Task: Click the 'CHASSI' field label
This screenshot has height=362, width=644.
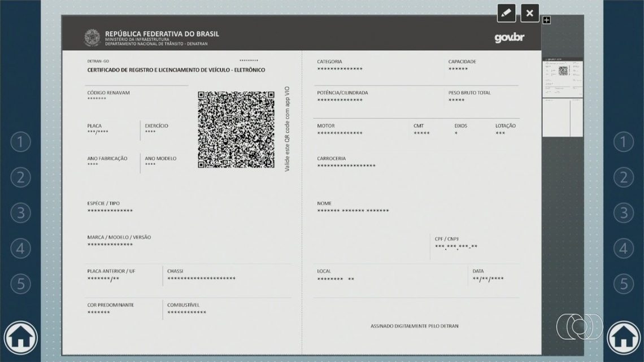Action: (175, 271)
